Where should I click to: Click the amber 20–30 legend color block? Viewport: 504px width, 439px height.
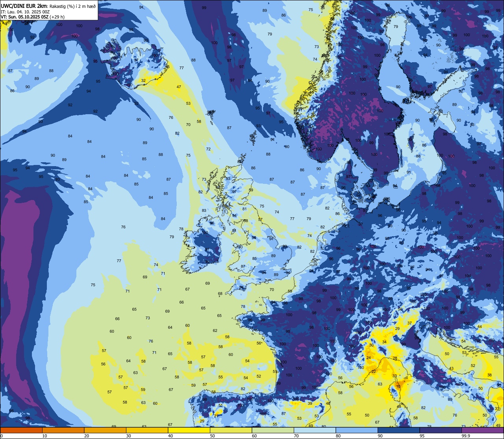pyautogui.click(x=105, y=430)
